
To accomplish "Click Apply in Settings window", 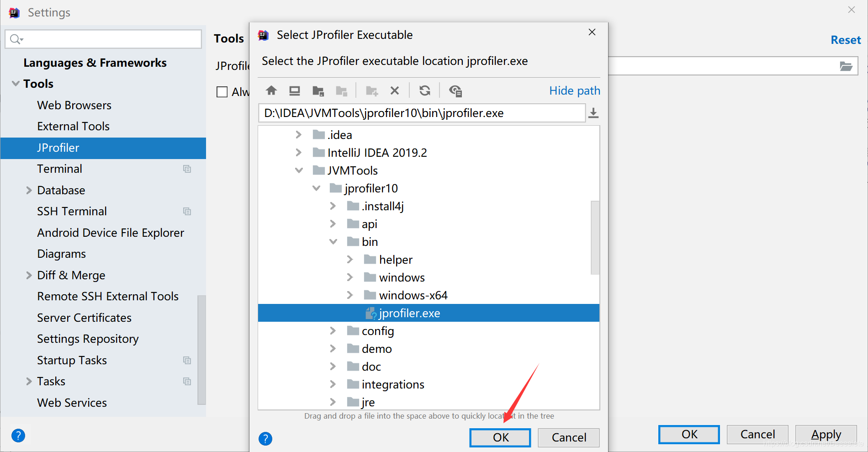I will pos(826,434).
